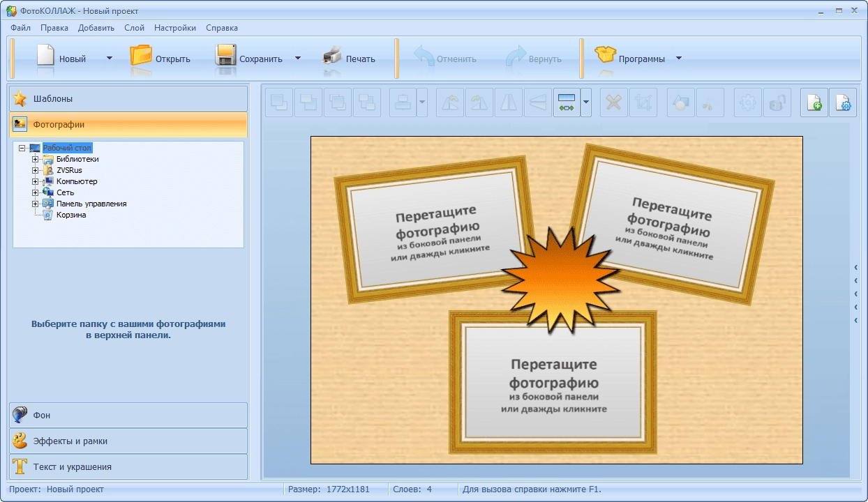Click the page settings icon with blue gear
The height and width of the screenshot is (502, 868).
click(843, 102)
